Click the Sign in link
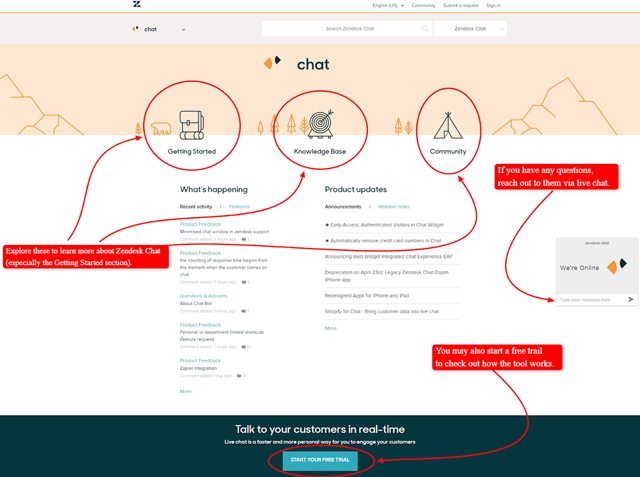Screen dimensions: 640x477 (x=493, y=5)
